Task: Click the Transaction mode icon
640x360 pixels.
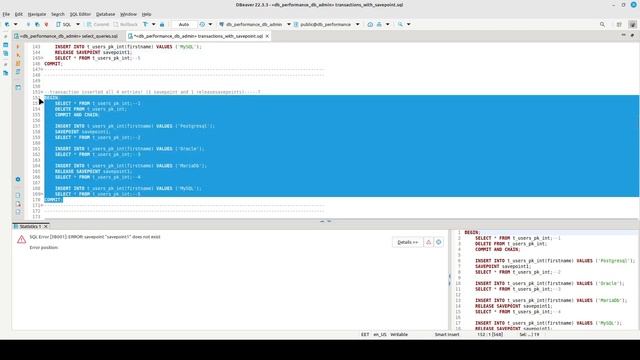Action: click(145, 24)
